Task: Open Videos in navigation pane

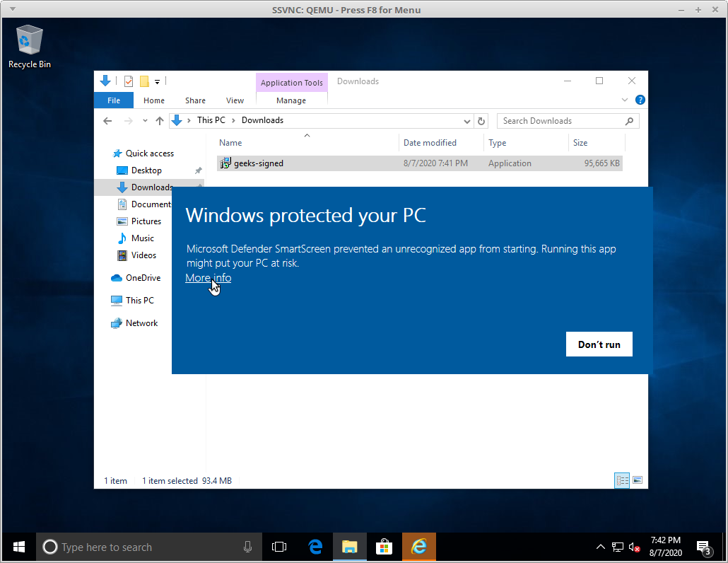Action: [143, 255]
